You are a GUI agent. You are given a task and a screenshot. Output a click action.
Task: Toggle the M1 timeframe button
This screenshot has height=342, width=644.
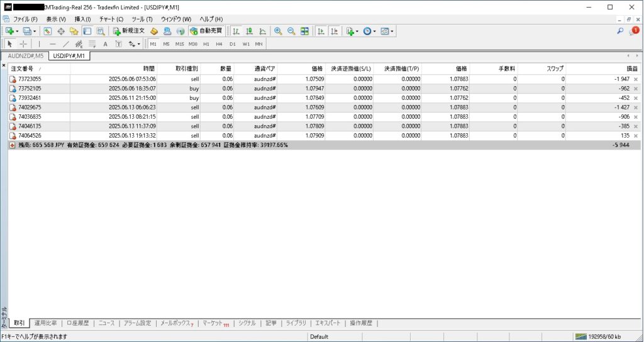click(x=154, y=44)
